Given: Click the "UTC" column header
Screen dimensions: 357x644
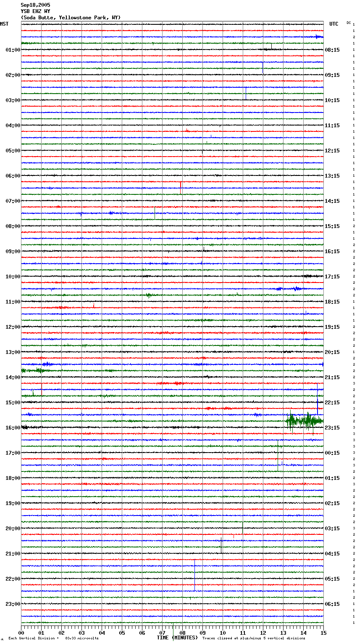Looking at the screenshot, I should 334,24.
